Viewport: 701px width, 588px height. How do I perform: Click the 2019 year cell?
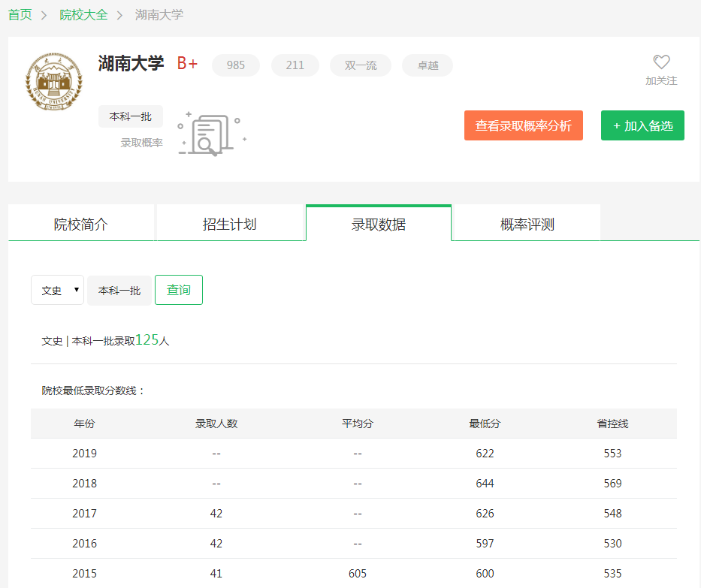84,453
